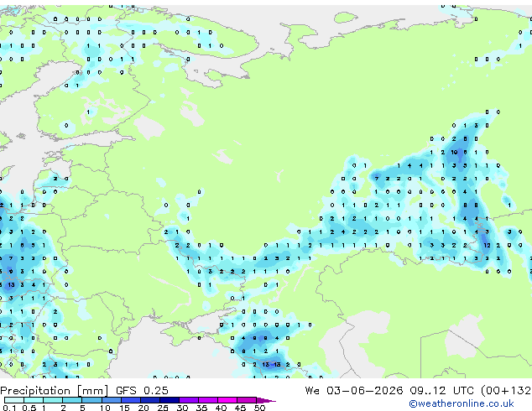Pick the legend color between 15 and 20
This screenshot has height=411, width=532.
tap(130, 400)
